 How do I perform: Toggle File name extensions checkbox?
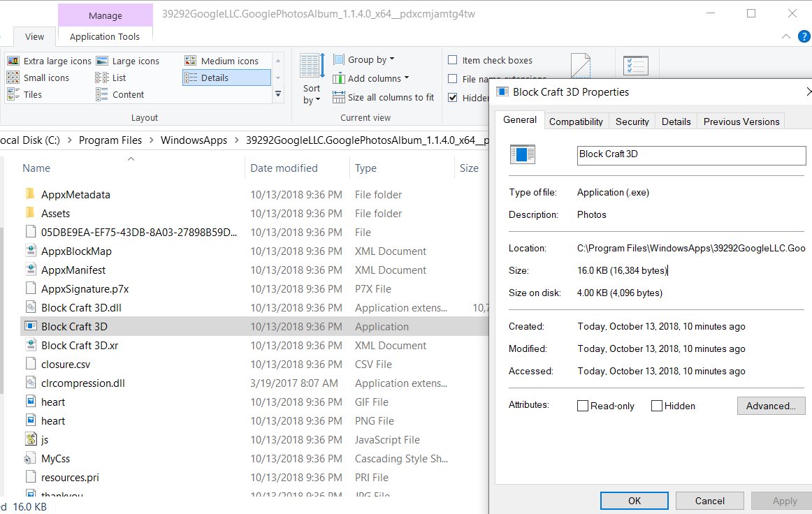pyautogui.click(x=453, y=79)
